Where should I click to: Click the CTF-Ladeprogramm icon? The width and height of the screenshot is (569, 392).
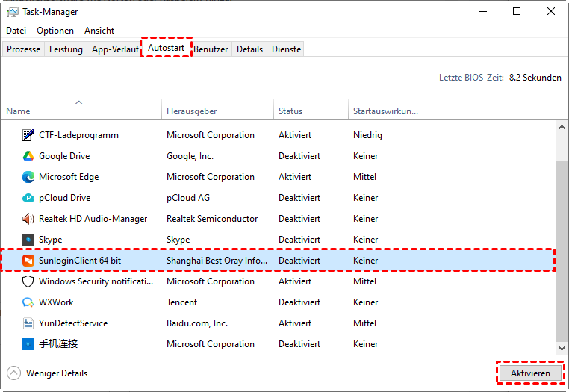[x=28, y=135]
